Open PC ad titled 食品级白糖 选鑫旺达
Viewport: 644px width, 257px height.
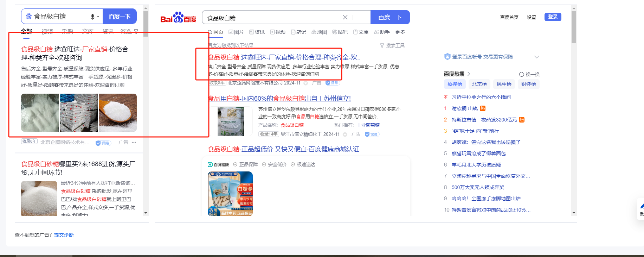point(284,57)
